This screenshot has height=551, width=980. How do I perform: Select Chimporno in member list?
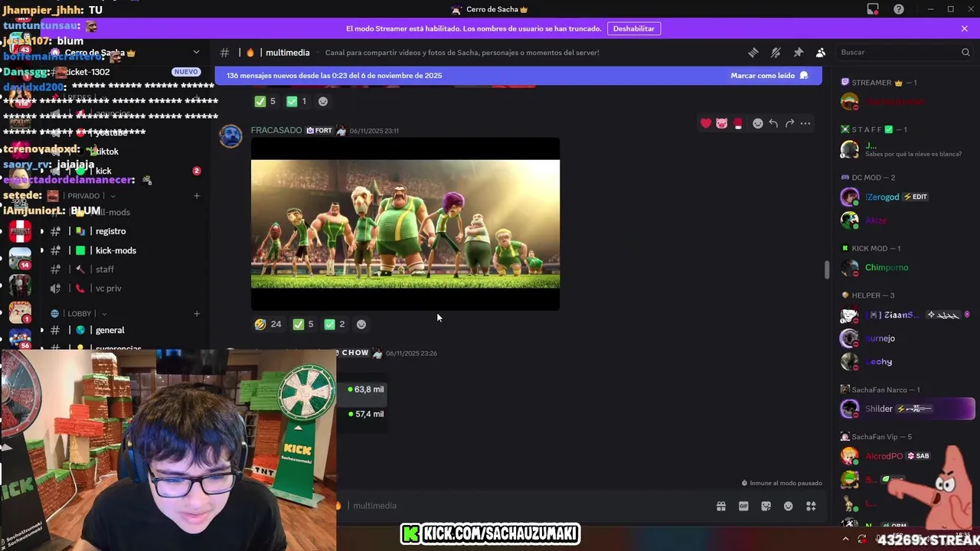tap(905, 267)
